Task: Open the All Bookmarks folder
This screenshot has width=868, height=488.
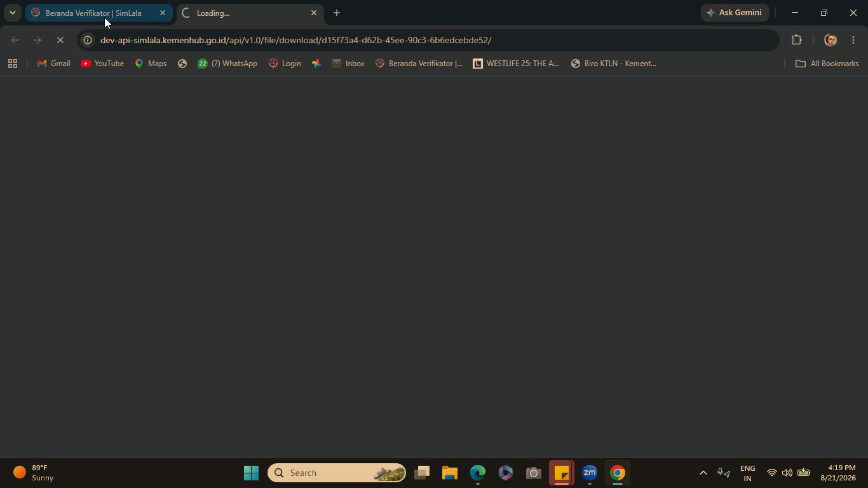Action: pyautogui.click(x=827, y=64)
